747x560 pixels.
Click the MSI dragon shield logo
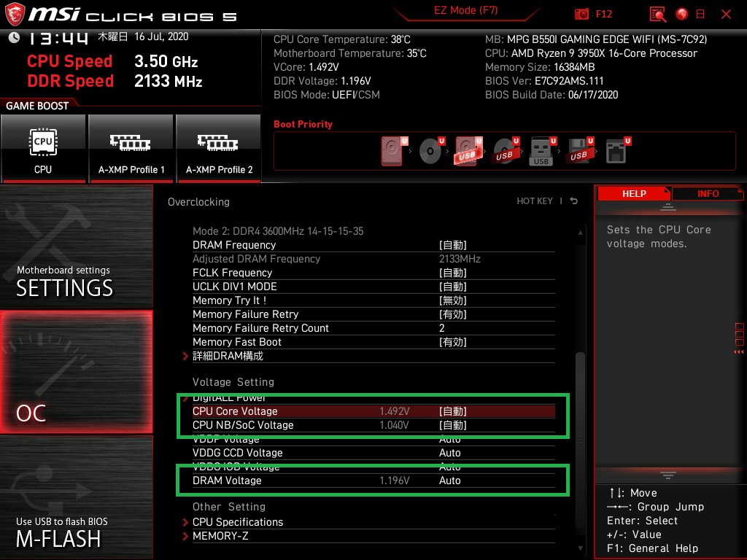pyautogui.click(x=15, y=14)
